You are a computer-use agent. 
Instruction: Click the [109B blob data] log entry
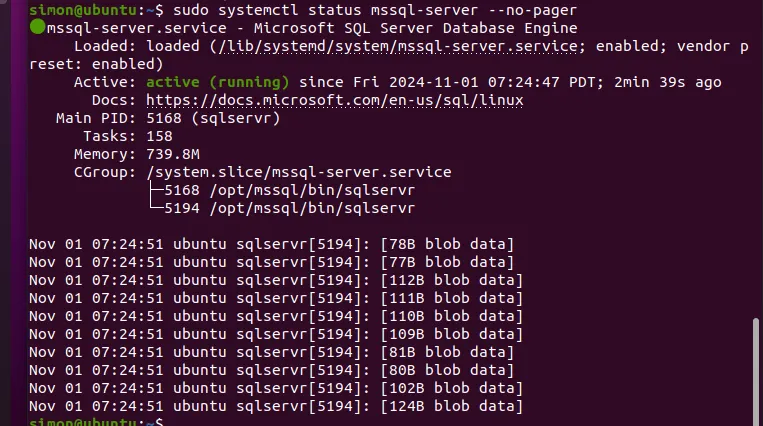tap(451, 334)
